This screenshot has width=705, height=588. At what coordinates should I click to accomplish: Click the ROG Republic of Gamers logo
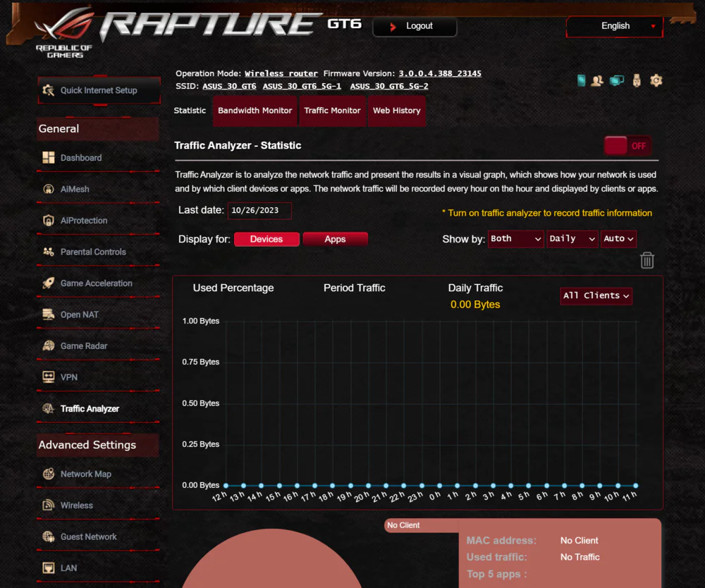64,32
